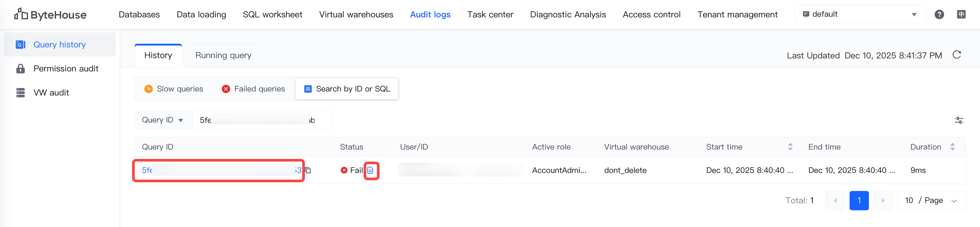Sort by Start time column arrows
Screen dimensions: 980x227
[790, 147]
